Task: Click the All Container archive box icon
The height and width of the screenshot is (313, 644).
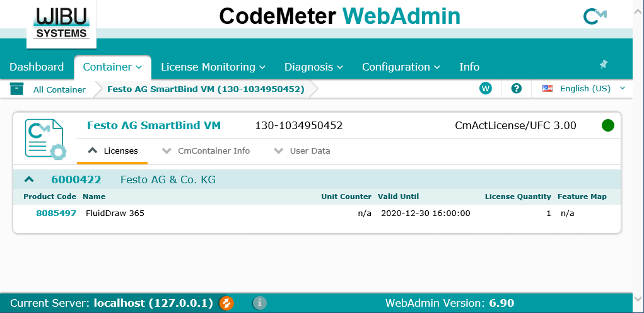Action: coord(16,89)
